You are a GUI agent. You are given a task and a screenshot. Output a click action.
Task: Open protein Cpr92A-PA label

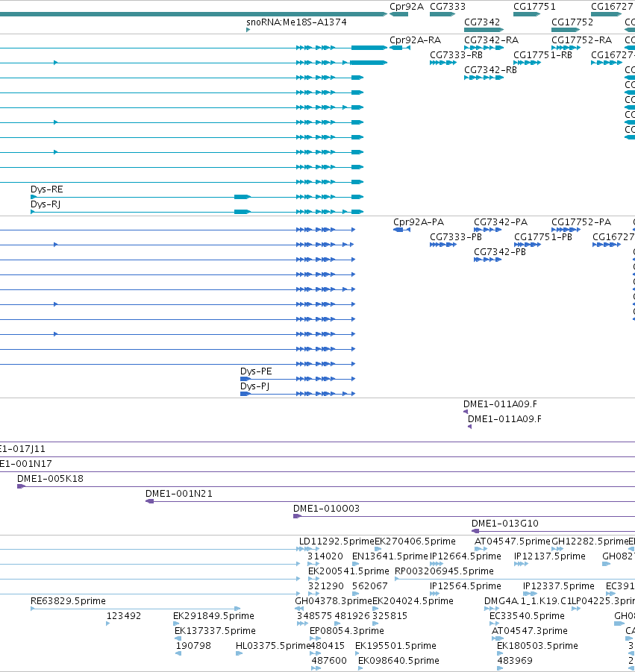pyautogui.click(x=419, y=222)
